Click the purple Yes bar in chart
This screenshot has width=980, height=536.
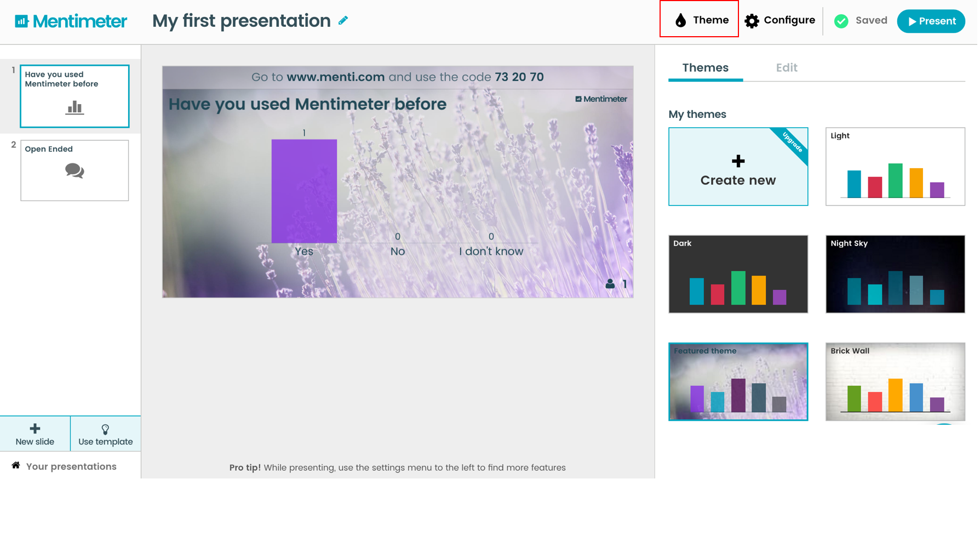pyautogui.click(x=304, y=191)
